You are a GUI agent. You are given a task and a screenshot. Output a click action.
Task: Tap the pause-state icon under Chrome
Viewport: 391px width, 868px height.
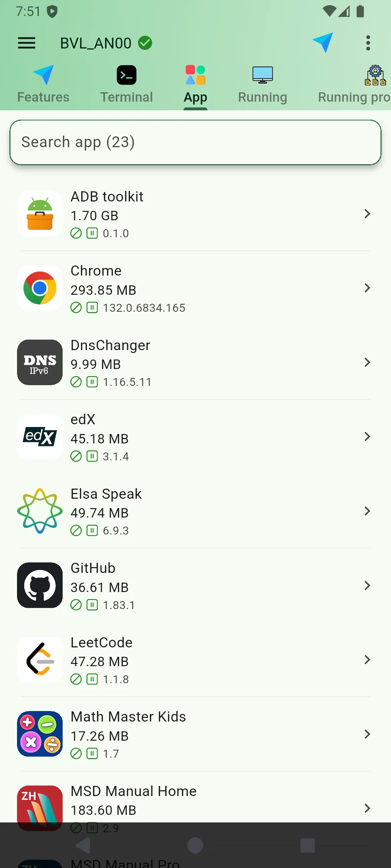[92, 308]
